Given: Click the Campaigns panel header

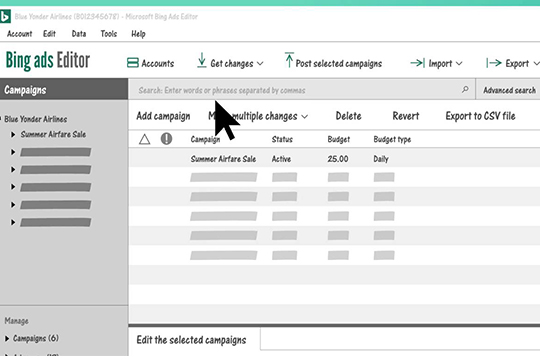Looking at the screenshot, I should click(x=64, y=90).
